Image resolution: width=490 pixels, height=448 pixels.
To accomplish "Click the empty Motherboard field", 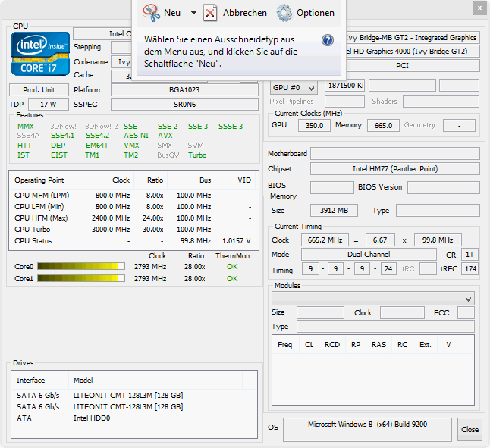I will coord(395,154).
